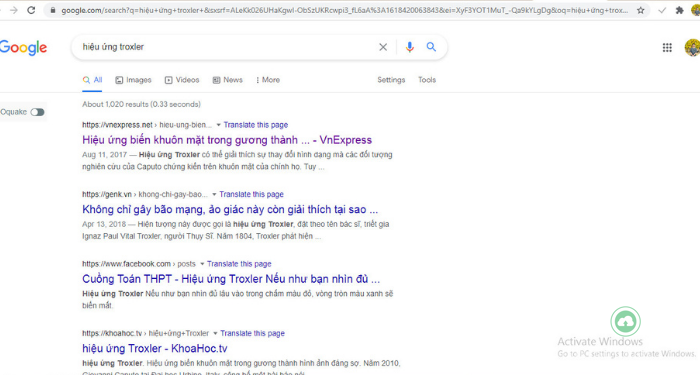Open the result 'Không chỉ gây bão mạng'

click(x=230, y=209)
